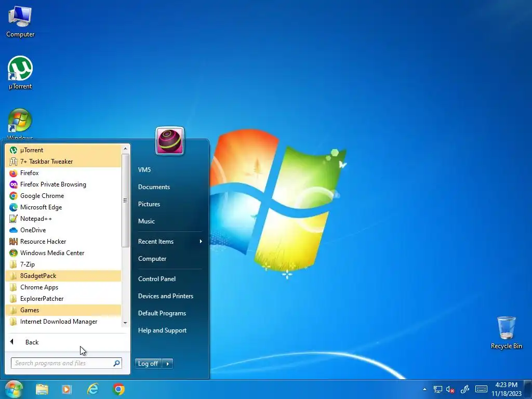
Task: Open the shutdown options arrow beside Log off
Action: pos(168,363)
